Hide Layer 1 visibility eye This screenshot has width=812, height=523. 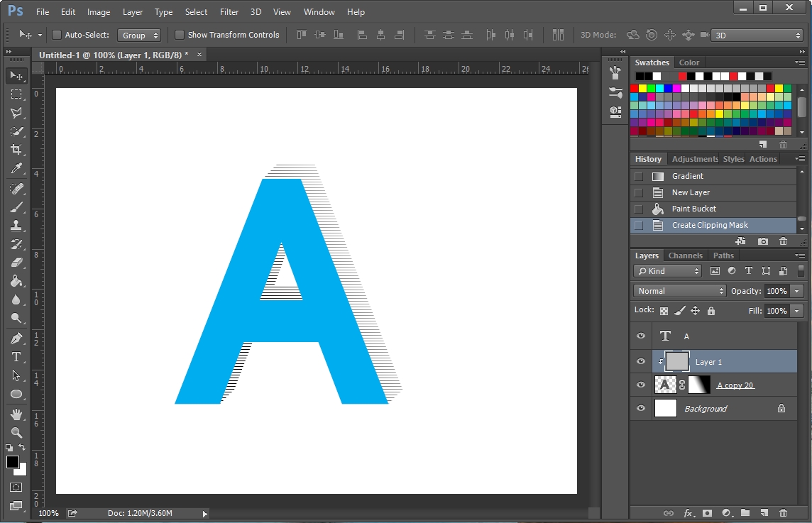click(641, 361)
